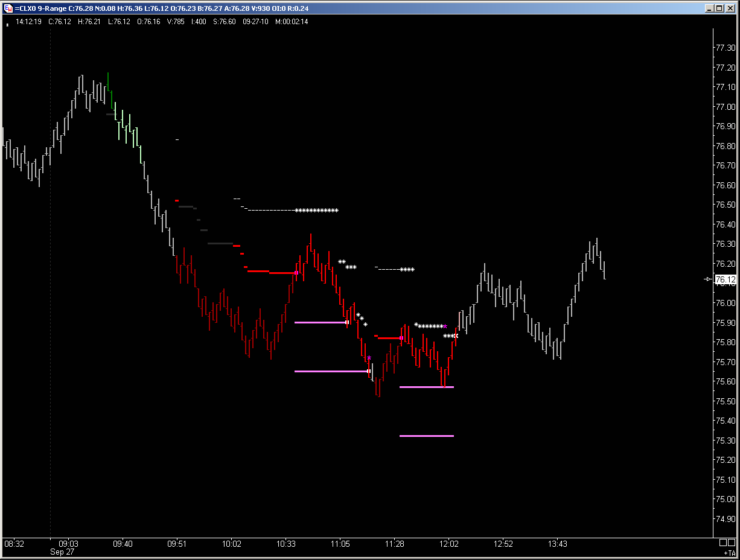This screenshot has height=560, width=740.
Task: Click the 09-27-10 date in the info line
Action: tap(255, 22)
